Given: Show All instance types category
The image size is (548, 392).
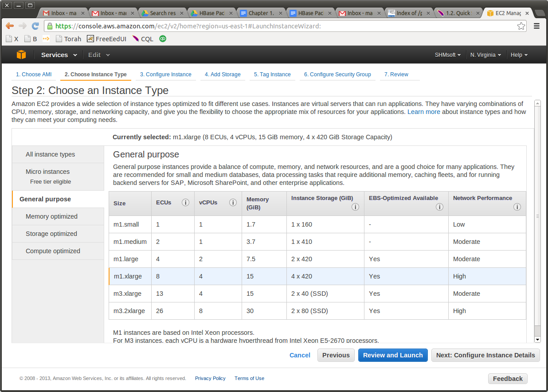Looking at the screenshot, I should [58, 154].
